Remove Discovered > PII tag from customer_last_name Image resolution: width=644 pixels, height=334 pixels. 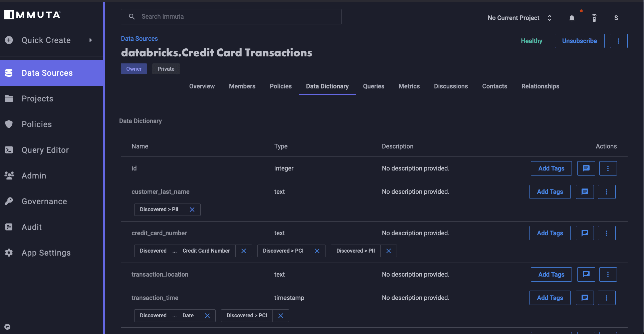192,210
